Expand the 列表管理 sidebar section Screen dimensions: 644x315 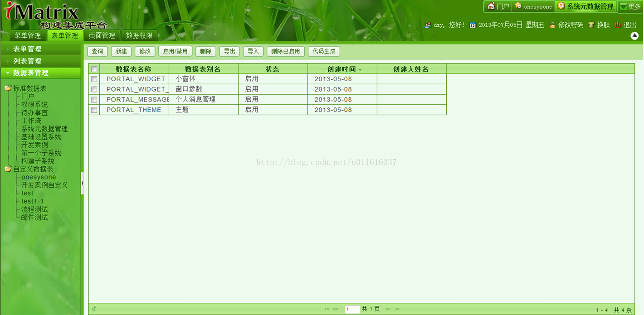click(x=41, y=61)
